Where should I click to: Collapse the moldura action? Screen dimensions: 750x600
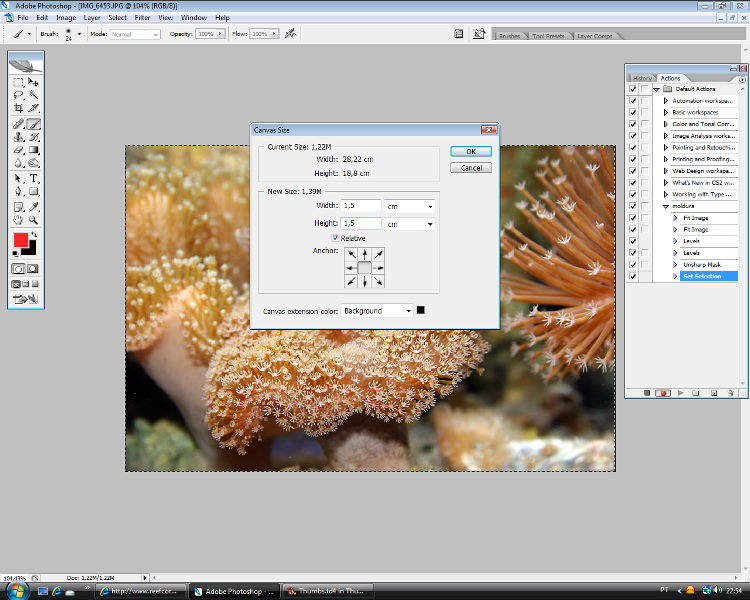(666, 206)
